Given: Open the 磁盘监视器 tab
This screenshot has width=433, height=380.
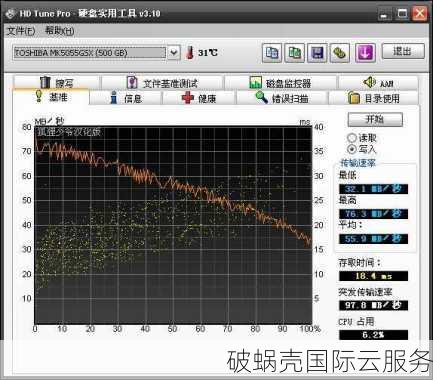Looking at the screenshot, I should pos(280,83).
